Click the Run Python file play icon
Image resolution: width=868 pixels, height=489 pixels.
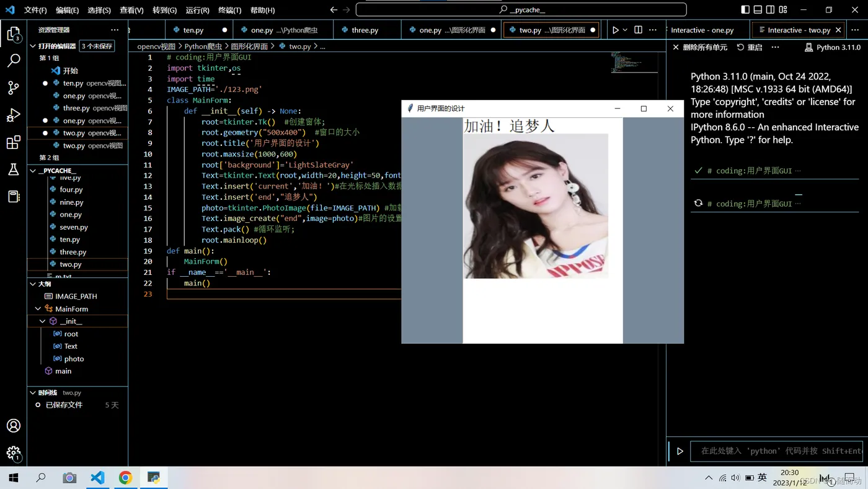coord(615,30)
